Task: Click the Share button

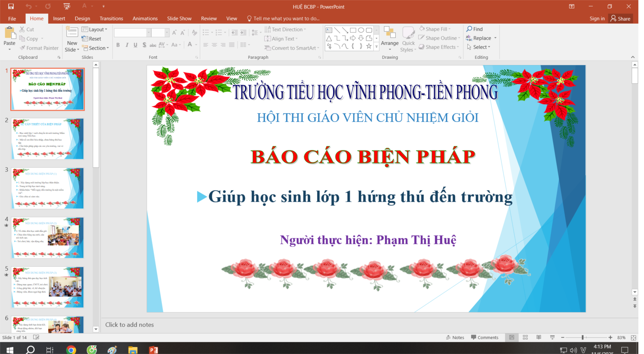Action: (621, 18)
